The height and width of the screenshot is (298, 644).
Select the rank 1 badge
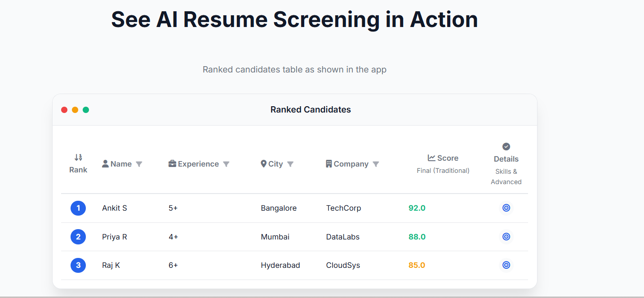(x=78, y=208)
